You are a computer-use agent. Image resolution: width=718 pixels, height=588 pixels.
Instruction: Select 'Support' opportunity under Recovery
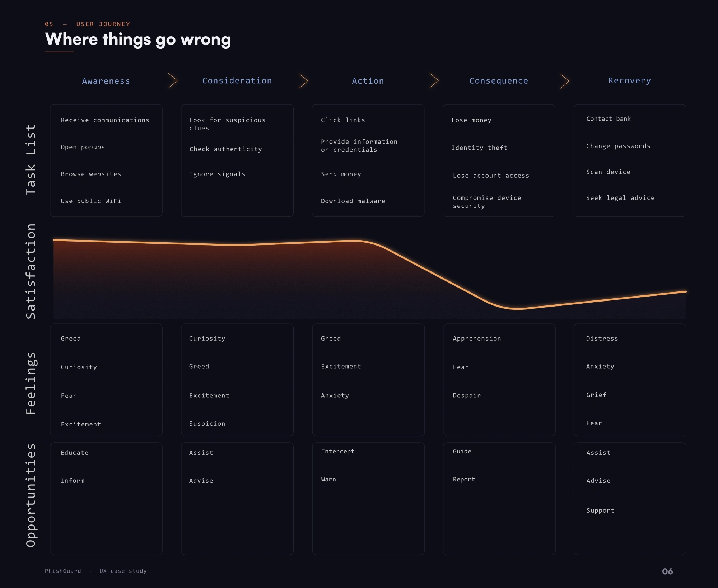[x=600, y=511]
